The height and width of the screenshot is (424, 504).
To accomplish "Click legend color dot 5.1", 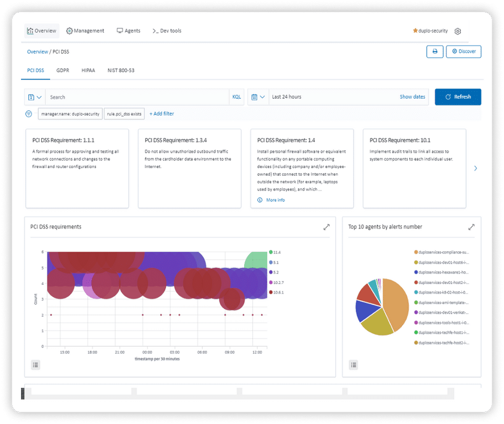I will tap(271, 262).
